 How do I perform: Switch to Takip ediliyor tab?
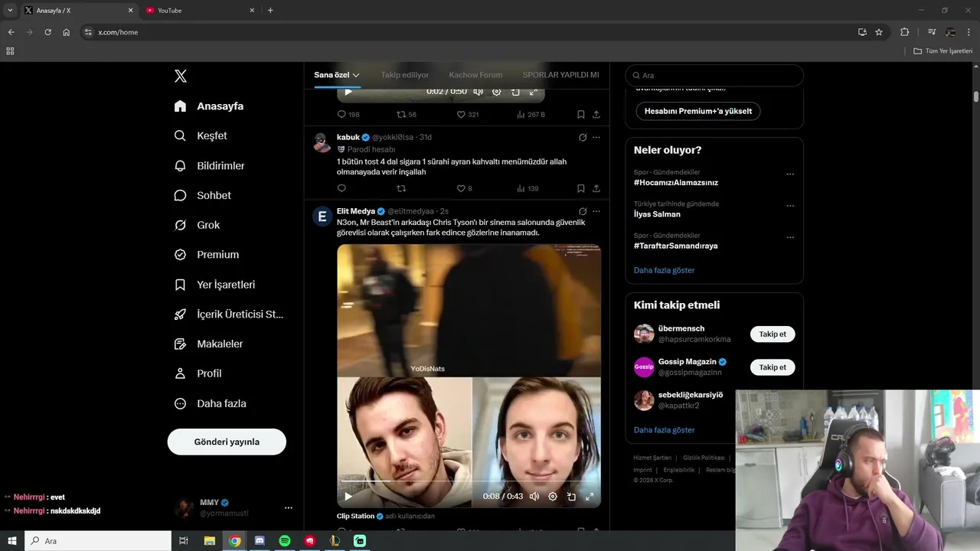coord(405,75)
